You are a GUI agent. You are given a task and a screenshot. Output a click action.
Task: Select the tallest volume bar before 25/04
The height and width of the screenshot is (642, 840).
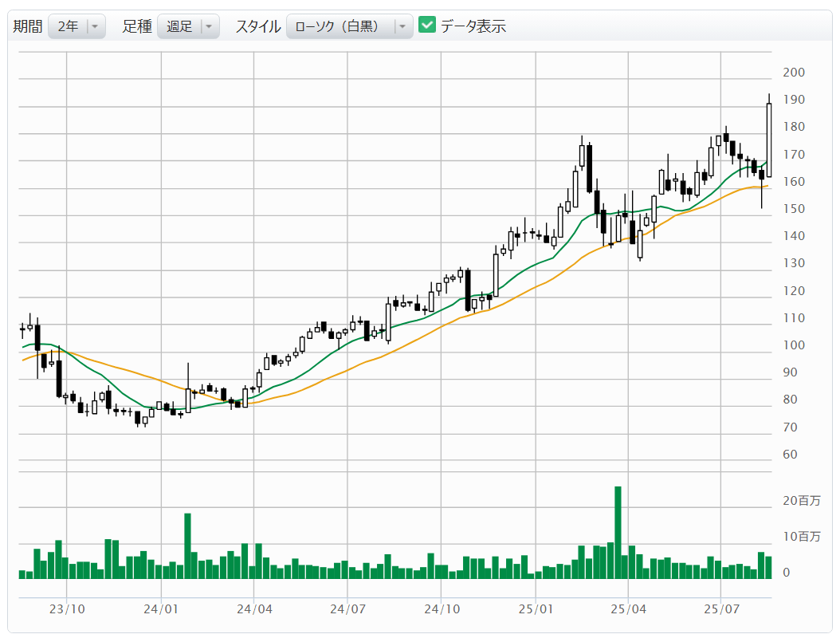pyautogui.click(x=618, y=532)
